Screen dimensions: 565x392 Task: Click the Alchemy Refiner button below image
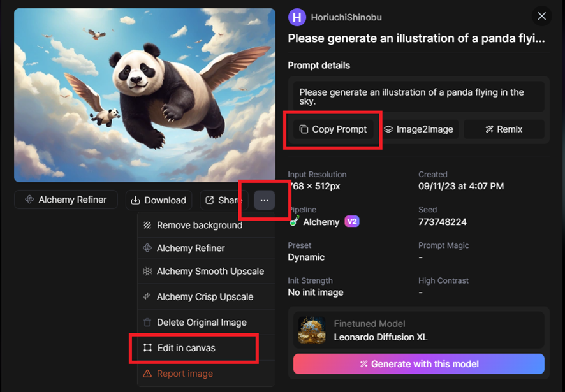66,200
